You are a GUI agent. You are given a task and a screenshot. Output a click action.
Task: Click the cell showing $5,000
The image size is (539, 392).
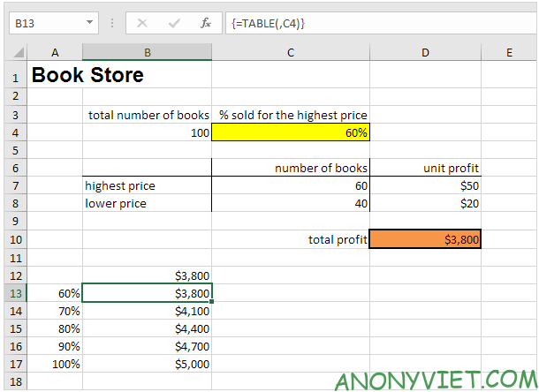click(x=147, y=364)
